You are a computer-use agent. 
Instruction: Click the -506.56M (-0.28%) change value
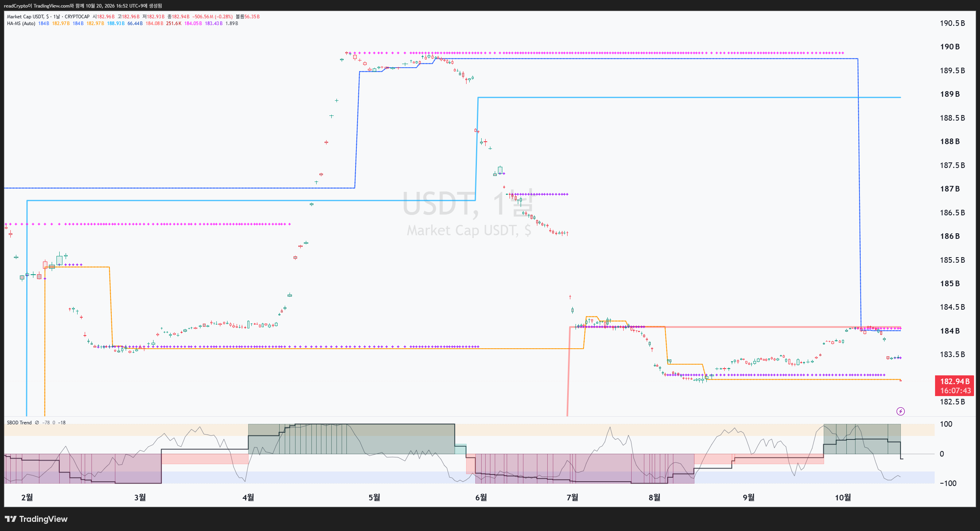[212, 17]
